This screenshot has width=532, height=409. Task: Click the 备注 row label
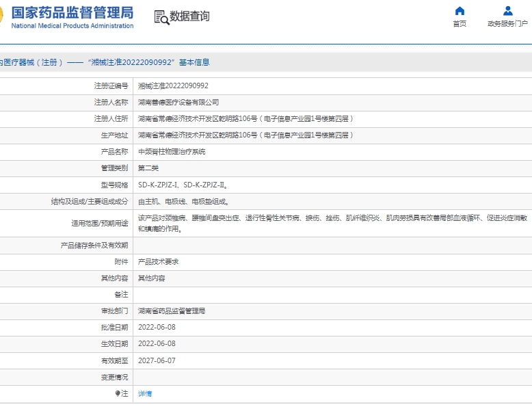pyautogui.click(x=122, y=295)
